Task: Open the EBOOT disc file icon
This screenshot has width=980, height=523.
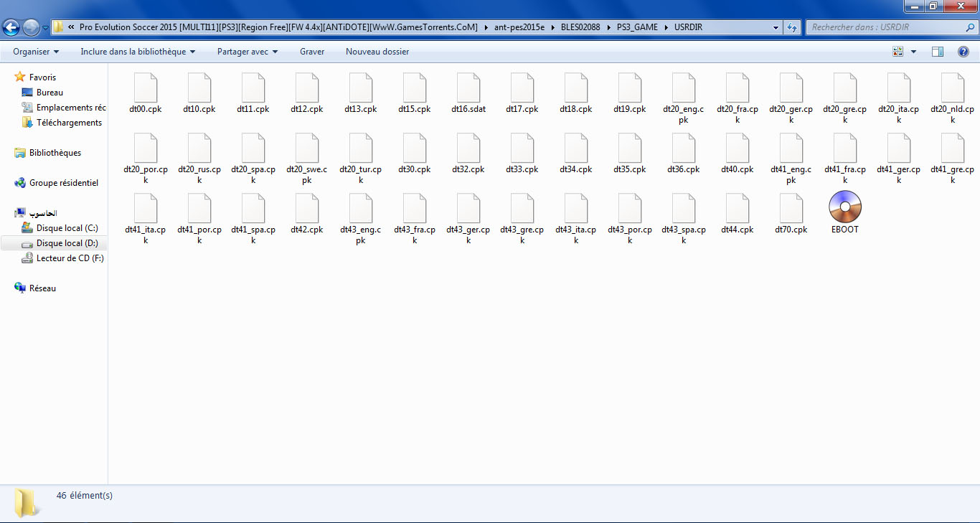Action: click(x=844, y=208)
